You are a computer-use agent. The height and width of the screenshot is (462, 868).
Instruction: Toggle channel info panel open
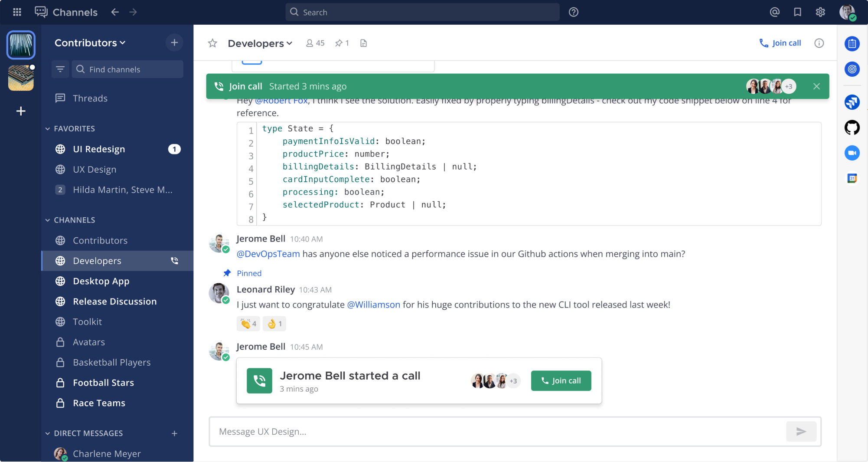tap(819, 43)
